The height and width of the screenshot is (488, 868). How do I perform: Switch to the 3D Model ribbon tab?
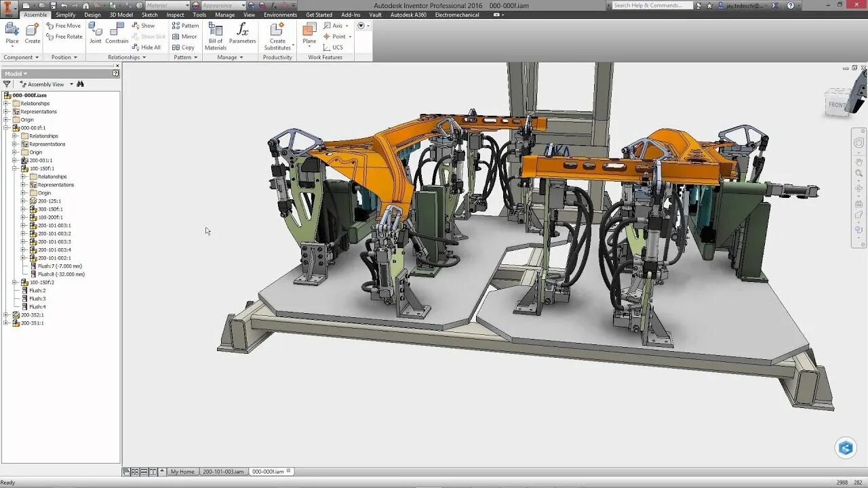point(121,14)
